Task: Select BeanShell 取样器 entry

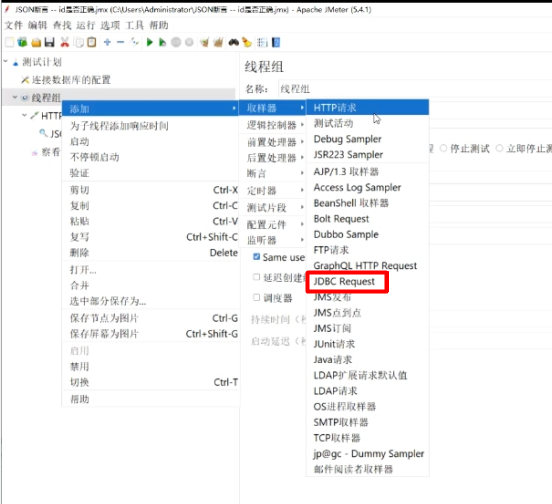Action: [x=368, y=203]
